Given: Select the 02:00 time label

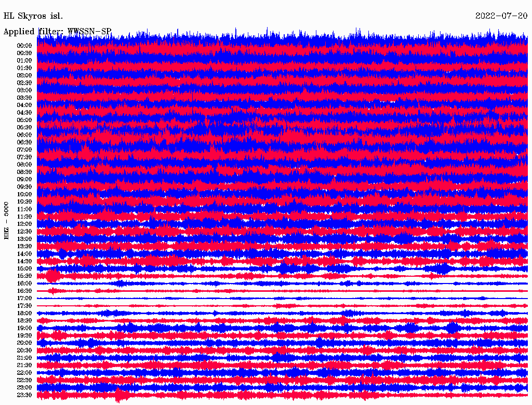Looking at the screenshot, I should (x=24, y=76).
